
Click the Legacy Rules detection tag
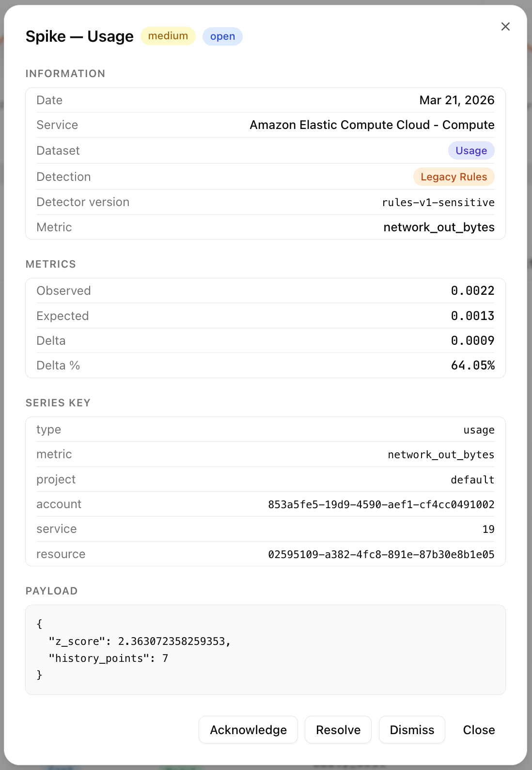[454, 177]
